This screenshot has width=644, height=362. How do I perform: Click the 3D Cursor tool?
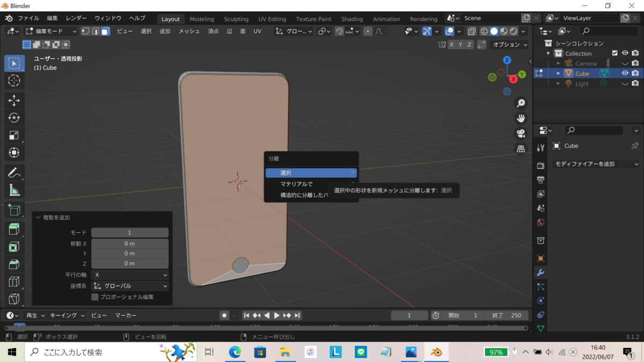[x=14, y=80]
